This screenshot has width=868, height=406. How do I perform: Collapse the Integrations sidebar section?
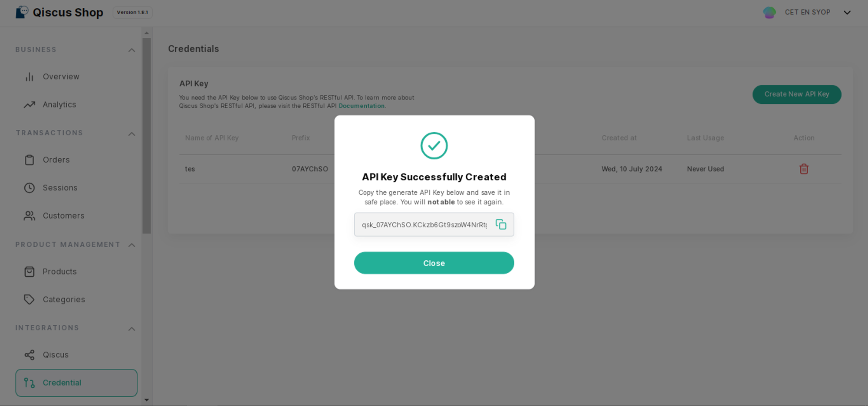pos(132,329)
